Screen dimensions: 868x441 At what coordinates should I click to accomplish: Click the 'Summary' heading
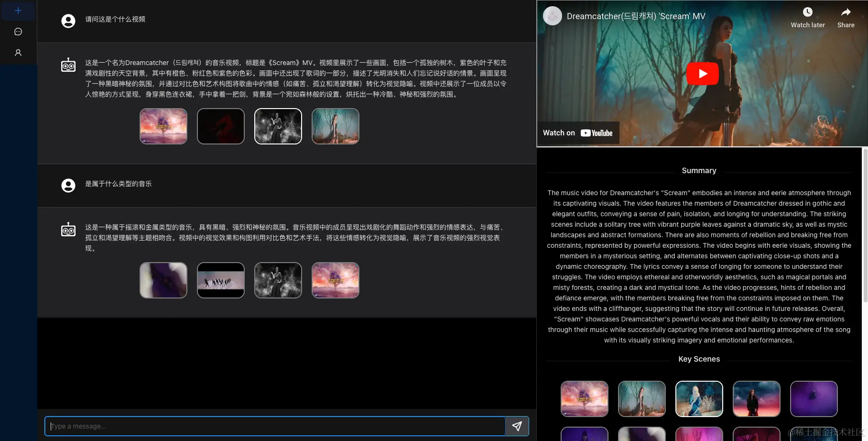[699, 171]
